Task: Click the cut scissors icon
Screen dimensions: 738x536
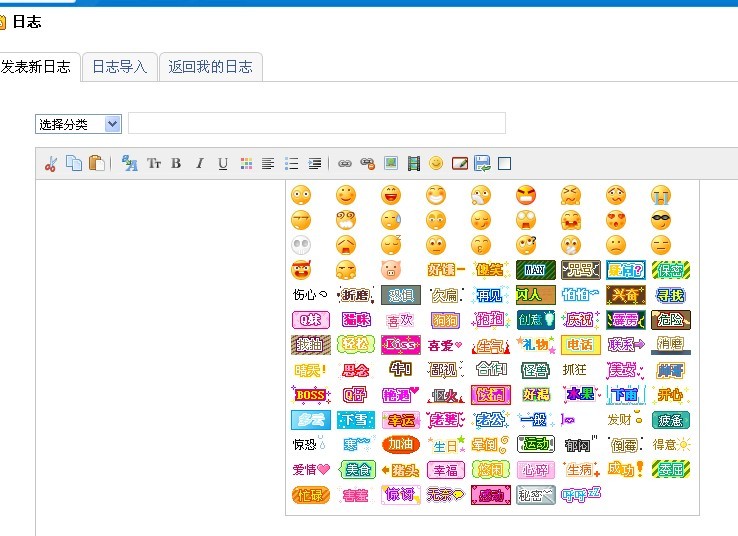Action: (51, 164)
